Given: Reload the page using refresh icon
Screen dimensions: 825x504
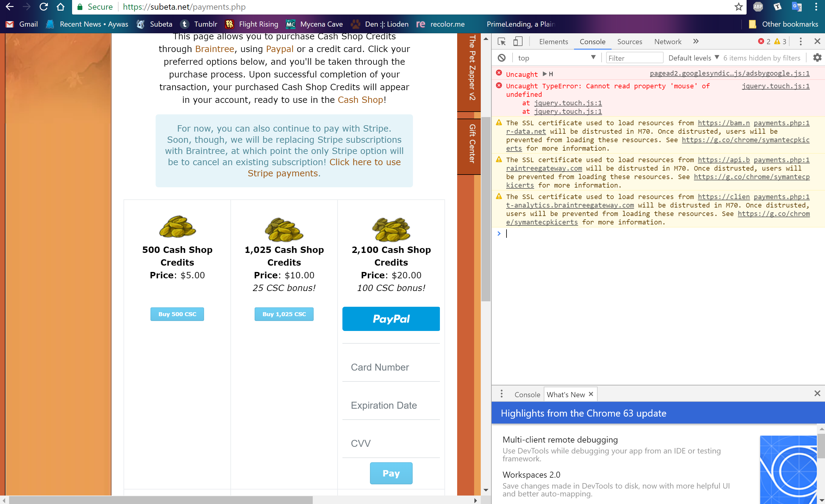Looking at the screenshot, I should coord(44,7).
